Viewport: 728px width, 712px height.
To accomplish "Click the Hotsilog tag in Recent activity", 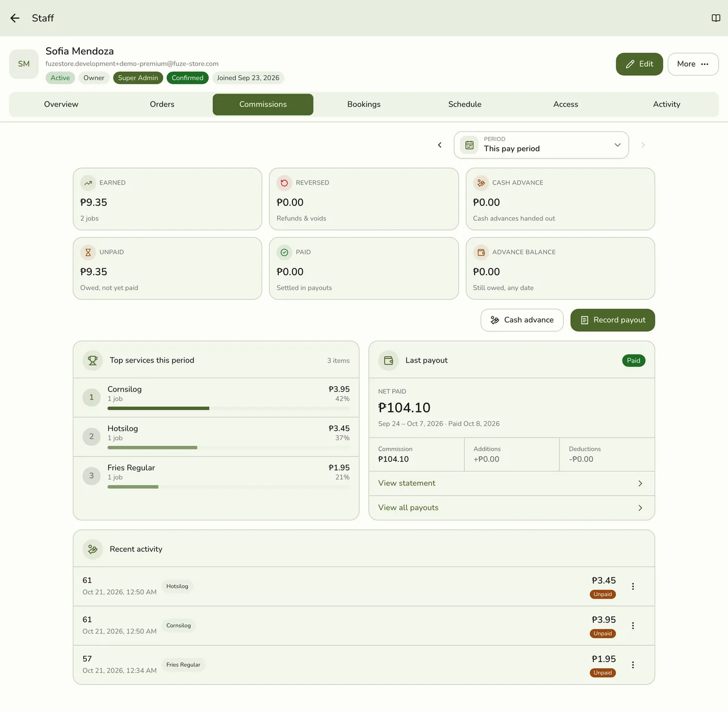I will click(x=177, y=587).
